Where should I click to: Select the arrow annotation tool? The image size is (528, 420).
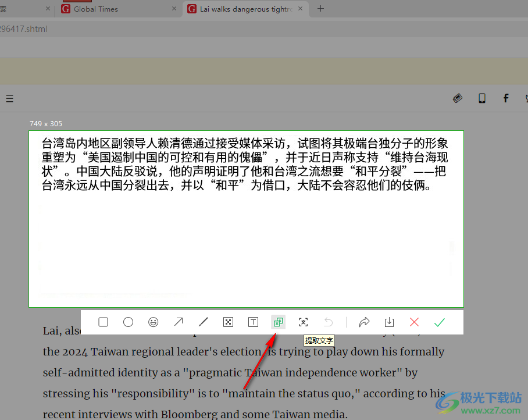[x=178, y=322]
